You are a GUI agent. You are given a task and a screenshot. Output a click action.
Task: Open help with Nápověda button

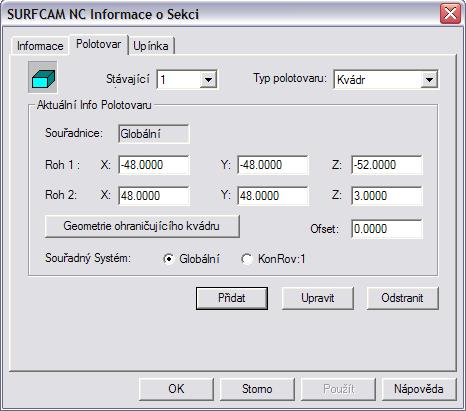[419, 389]
